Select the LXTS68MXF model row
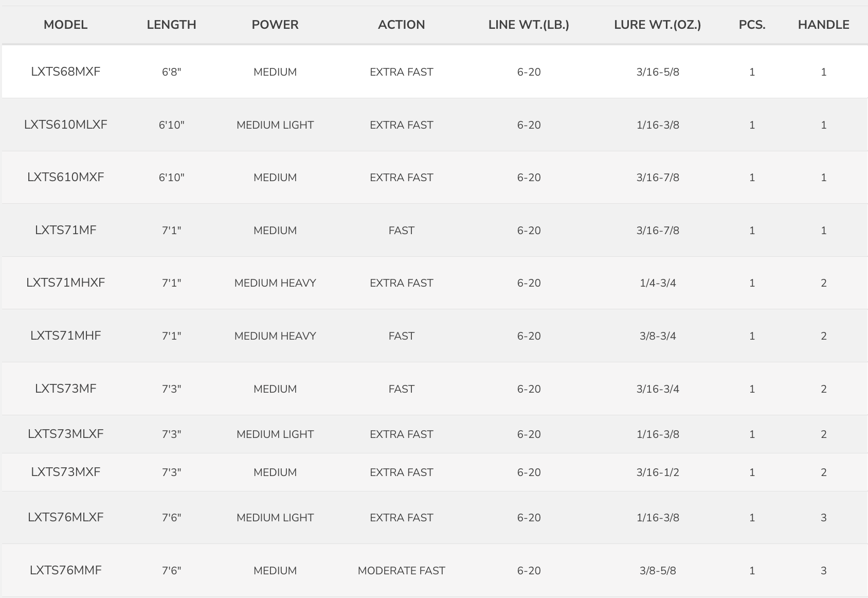The image size is (868, 598). click(65, 72)
